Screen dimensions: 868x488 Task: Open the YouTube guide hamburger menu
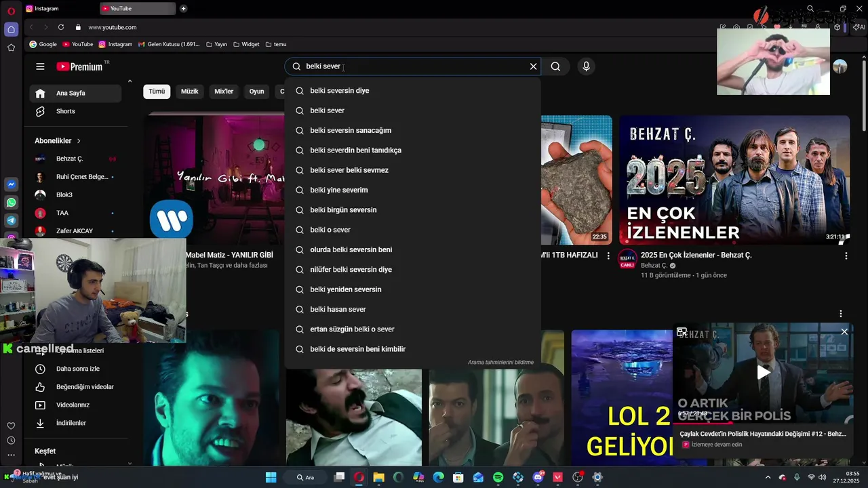[40, 66]
